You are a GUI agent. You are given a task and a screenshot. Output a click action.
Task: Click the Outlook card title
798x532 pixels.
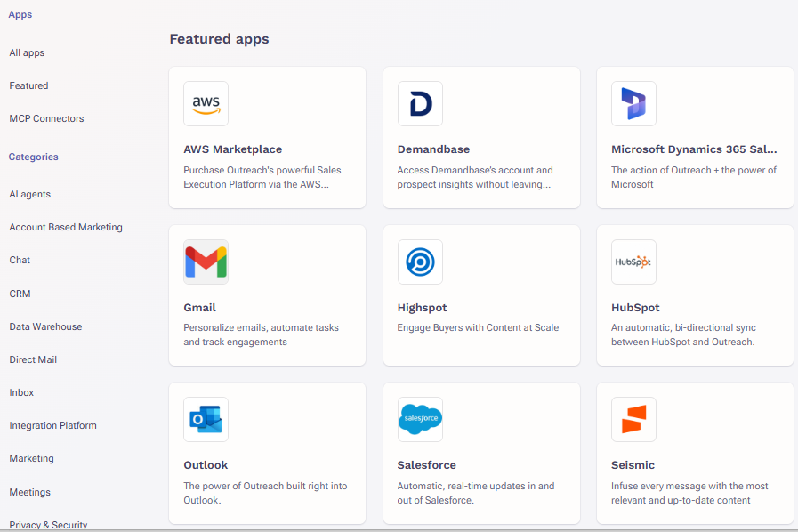tap(206, 464)
